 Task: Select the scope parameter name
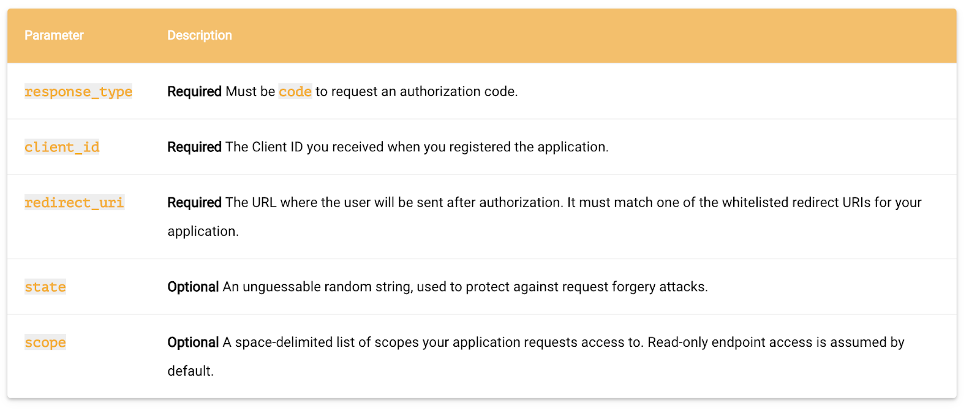coord(45,343)
